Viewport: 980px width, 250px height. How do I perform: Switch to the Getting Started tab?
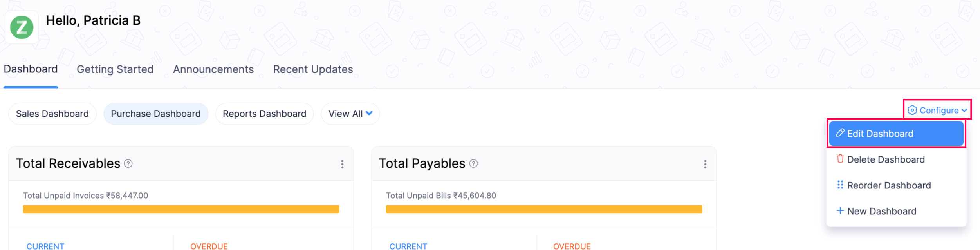coord(115,69)
